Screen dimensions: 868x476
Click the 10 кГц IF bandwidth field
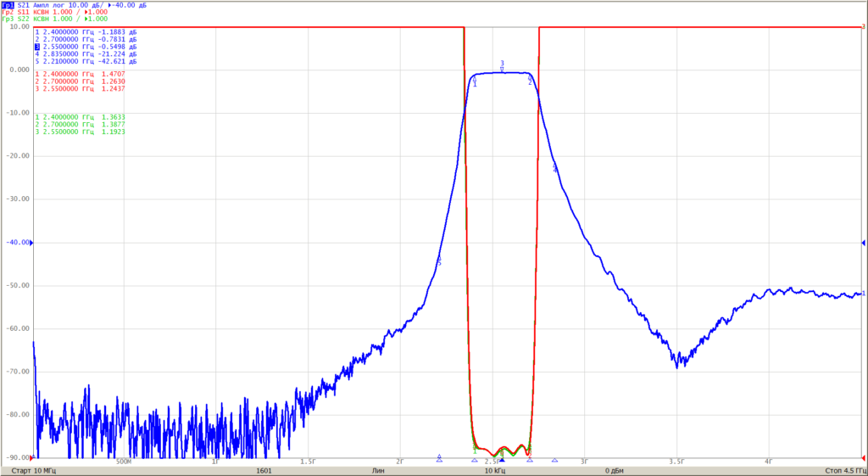point(495,470)
